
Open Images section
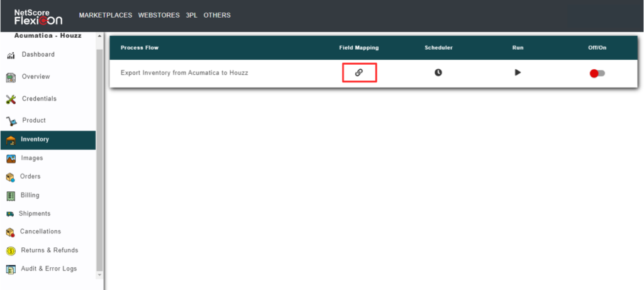(32, 158)
